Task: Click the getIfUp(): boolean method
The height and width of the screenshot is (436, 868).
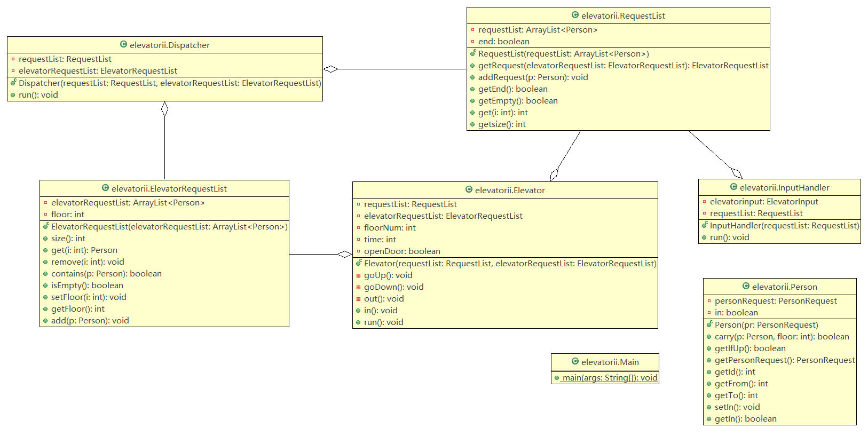Action: tap(750, 348)
